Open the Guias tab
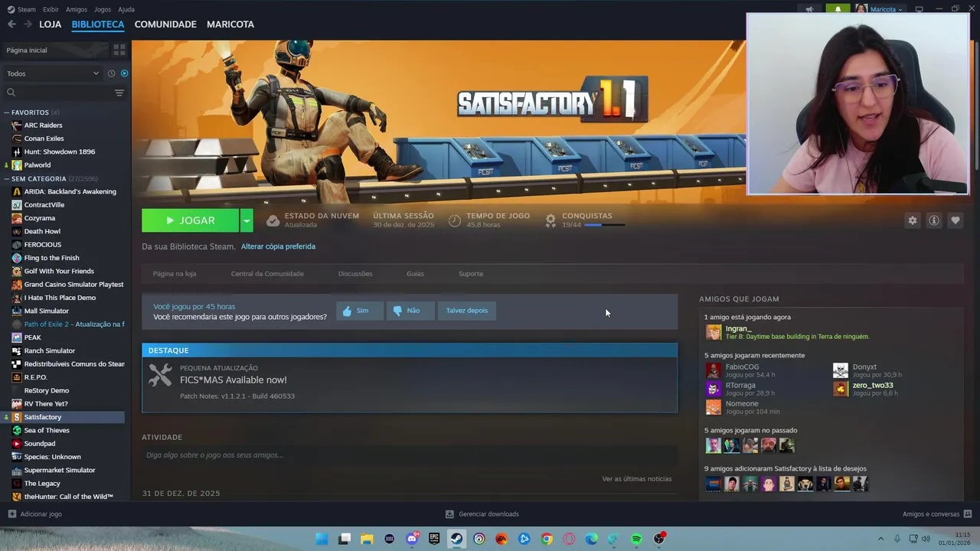980x551 pixels. [x=415, y=274]
